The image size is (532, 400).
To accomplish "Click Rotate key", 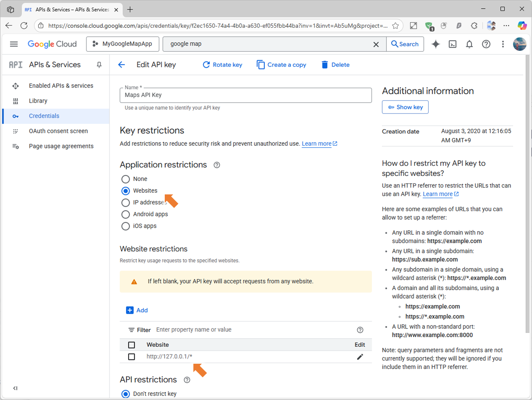I will tap(222, 65).
